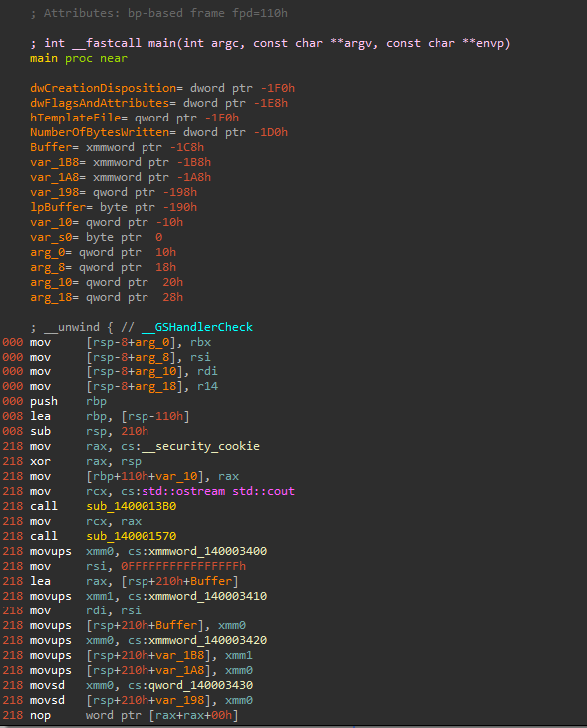Viewport: 587px width, 728px height.
Task: Select lea rbp, [rsp-110h] instruction
Action: click(x=110, y=416)
